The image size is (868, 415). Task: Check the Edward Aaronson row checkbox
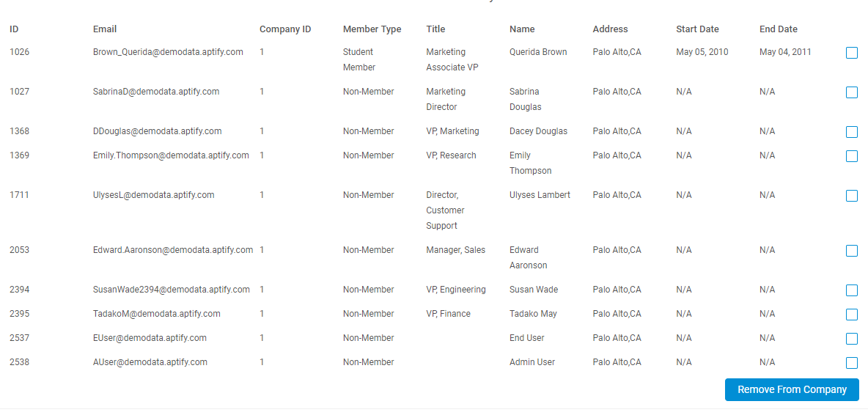point(851,251)
